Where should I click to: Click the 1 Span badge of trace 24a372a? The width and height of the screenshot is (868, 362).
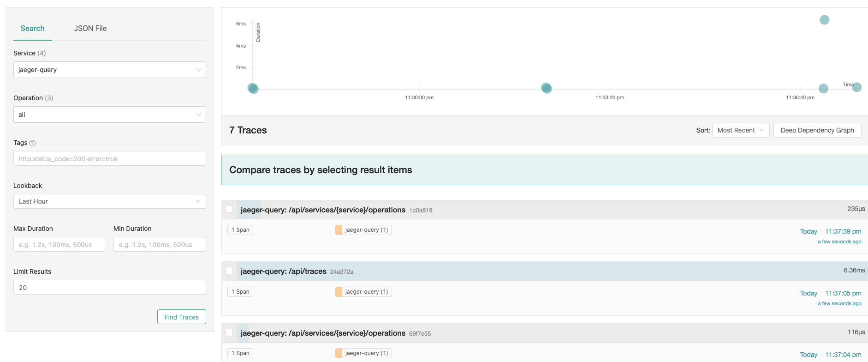coord(240,292)
